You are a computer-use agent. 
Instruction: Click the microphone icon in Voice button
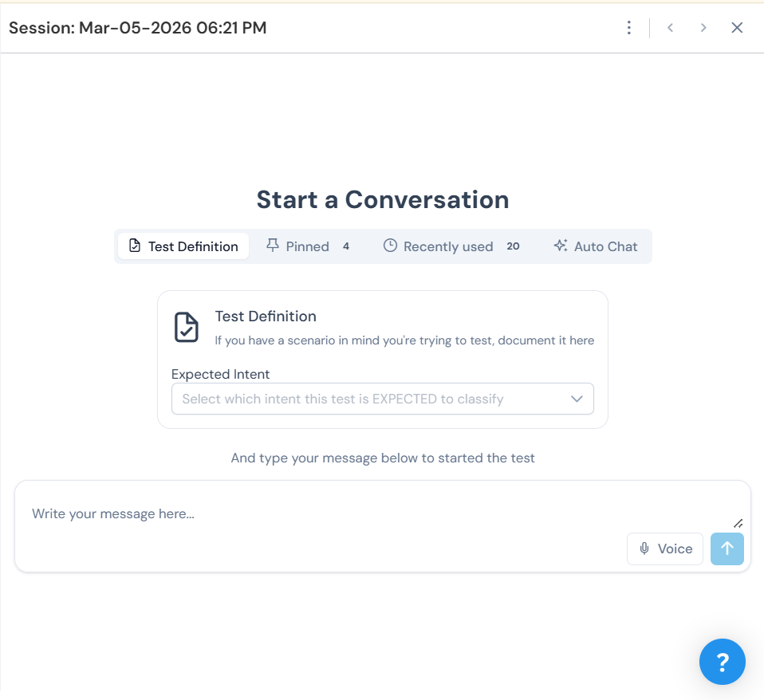pyautogui.click(x=644, y=549)
